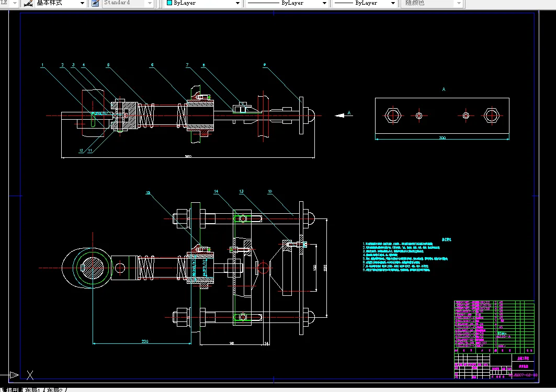The image size is (556, 392).
Task: Select the 140 horizontal dimension text
Action: 232,343
